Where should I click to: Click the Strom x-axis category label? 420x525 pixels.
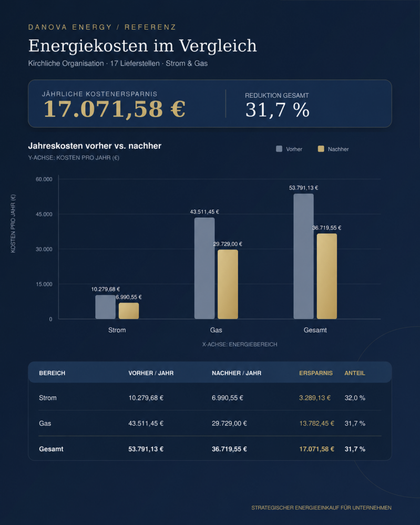pos(117,330)
